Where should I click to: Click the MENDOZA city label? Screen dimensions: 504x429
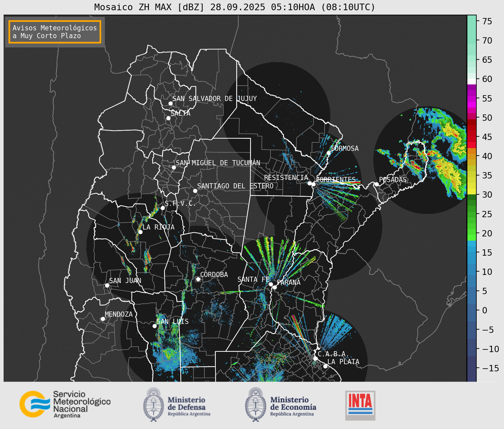119,314
